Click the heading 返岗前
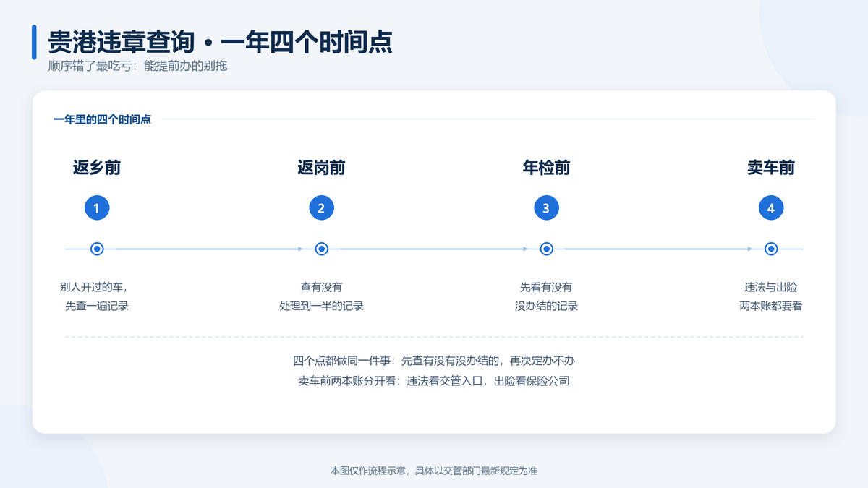868x488 pixels. click(322, 168)
